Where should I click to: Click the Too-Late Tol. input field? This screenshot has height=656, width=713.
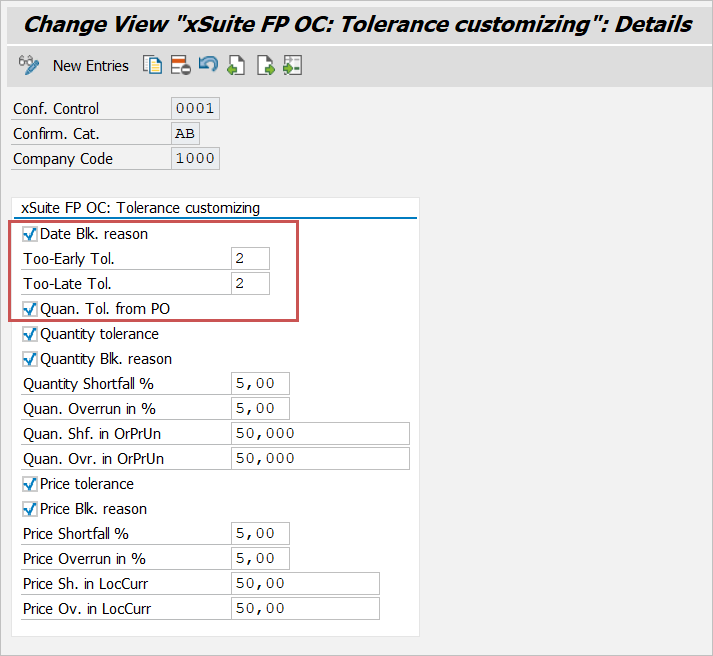pyautogui.click(x=250, y=284)
